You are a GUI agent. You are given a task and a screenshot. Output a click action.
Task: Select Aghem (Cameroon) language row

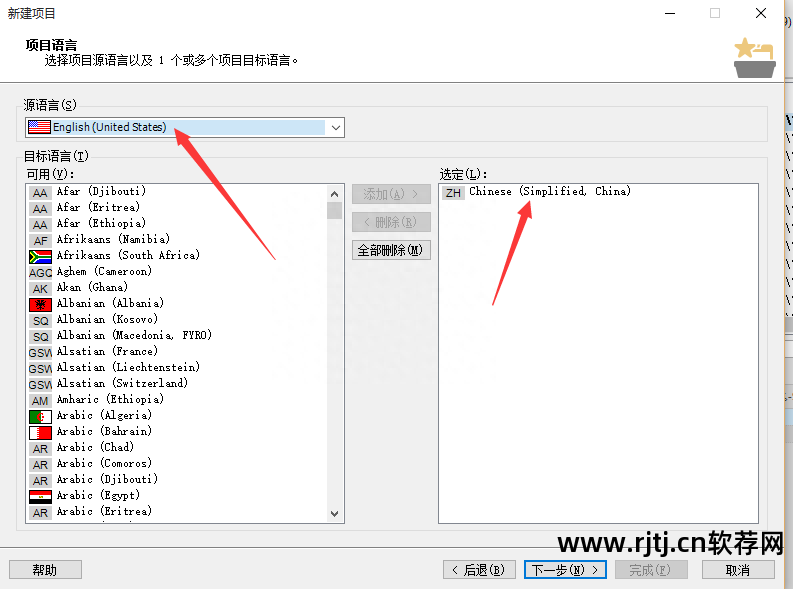coord(177,271)
